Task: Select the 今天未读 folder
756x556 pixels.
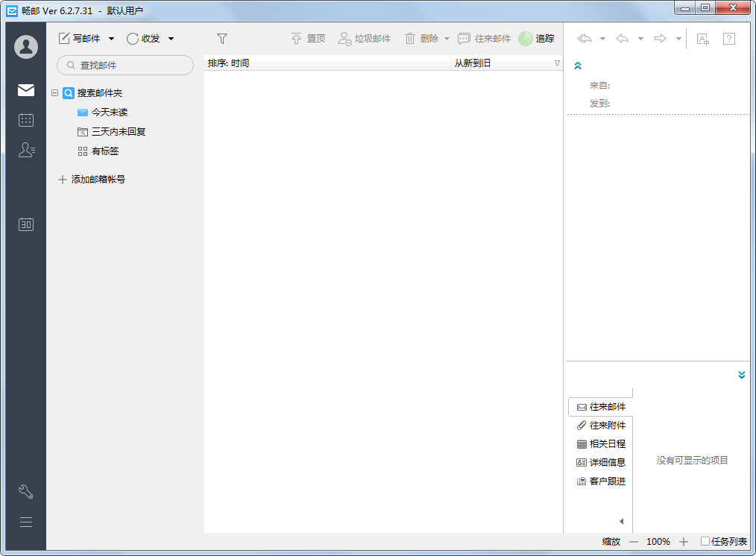Action: (109, 113)
